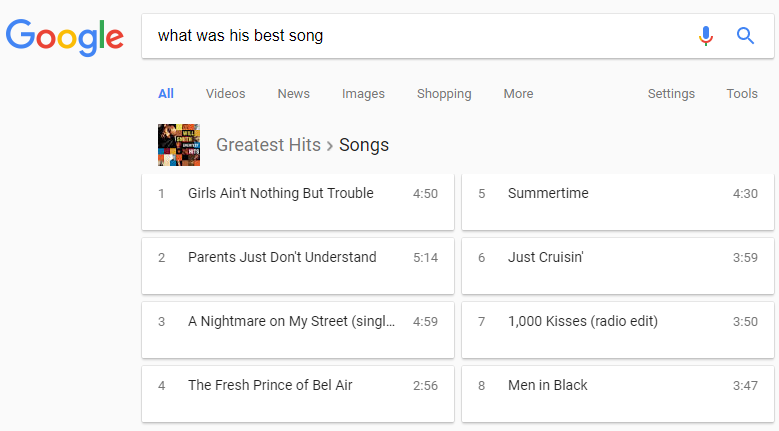This screenshot has width=779, height=431.
Task: Click the blue search magnifier icon
Action: (745, 36)
